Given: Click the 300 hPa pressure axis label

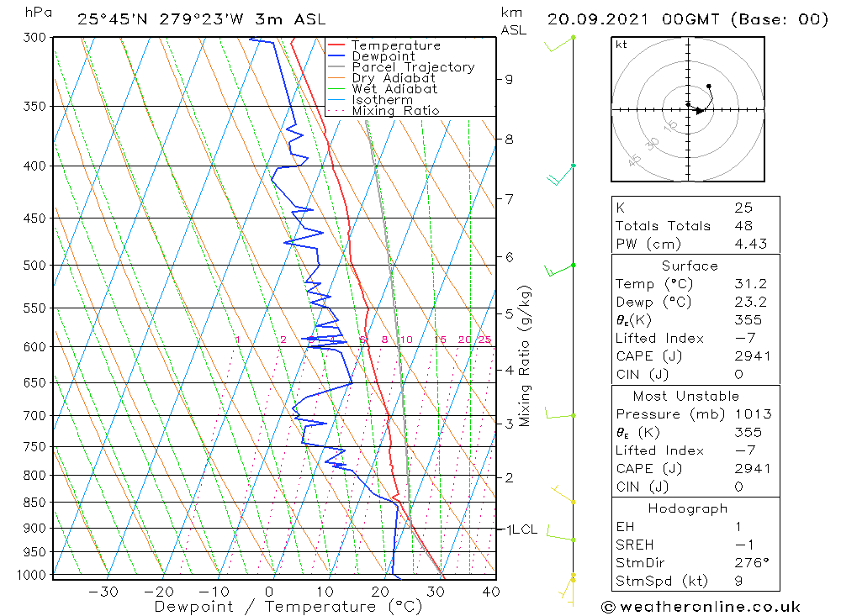Looking at the screenshot, I should point(34,38).
